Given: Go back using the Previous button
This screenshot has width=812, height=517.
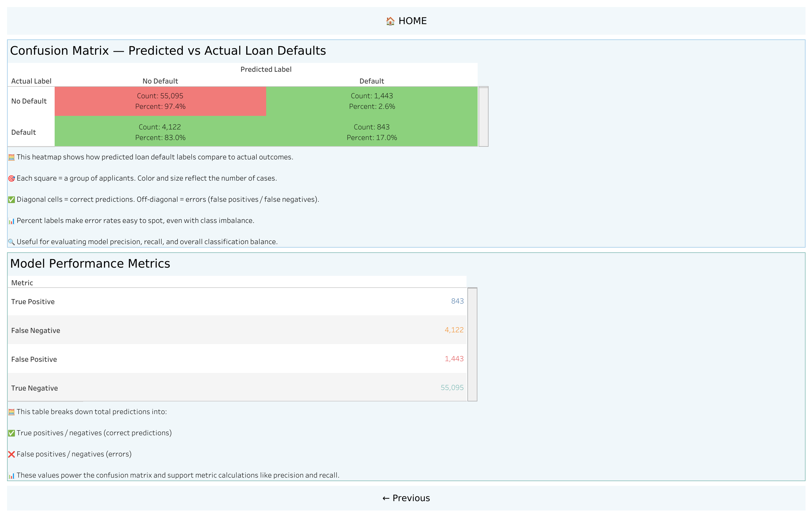Looking at the screenshot, I should [x=406, y=498].
